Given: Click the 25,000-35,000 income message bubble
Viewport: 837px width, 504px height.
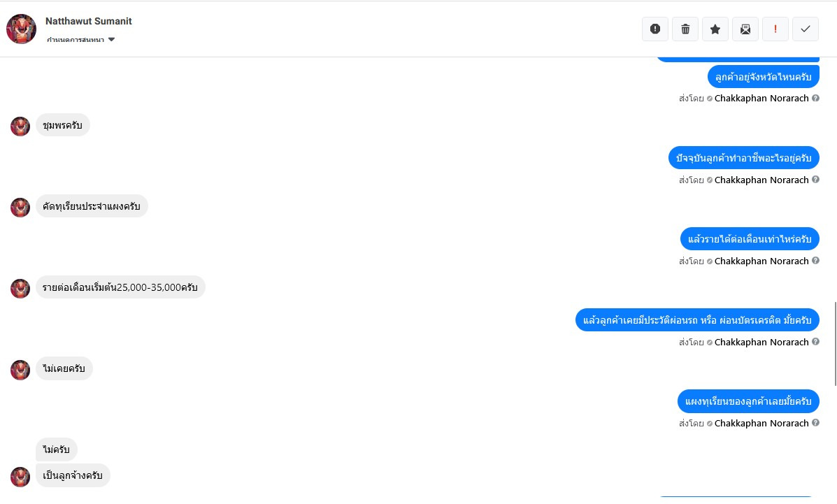Looking at the screenshot, I should pos(120,287).
